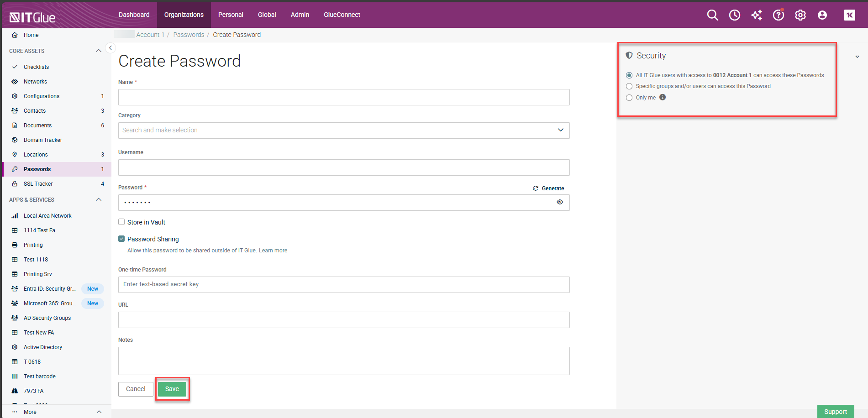Open the settings gear in the header
The width and height of the screenshot is (868, 418).
pyautogui.click(x=800, y=15)
